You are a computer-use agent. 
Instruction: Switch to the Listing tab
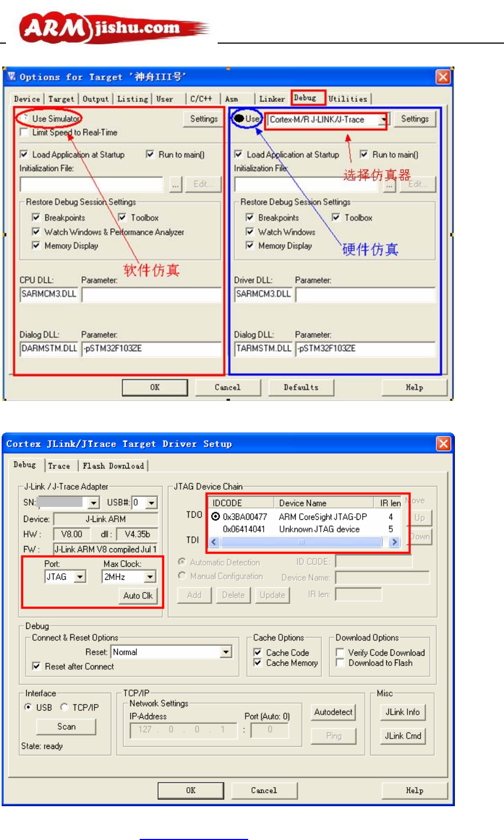[x=133, y=99]
